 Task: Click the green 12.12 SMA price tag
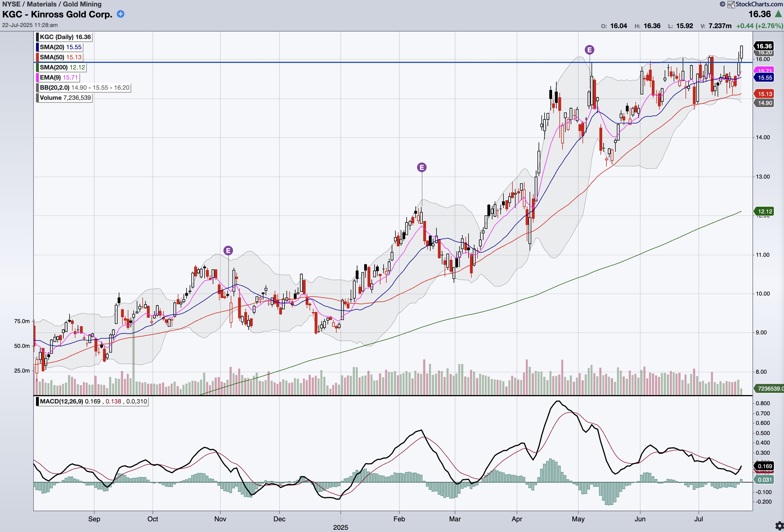(x=764, y=211)
